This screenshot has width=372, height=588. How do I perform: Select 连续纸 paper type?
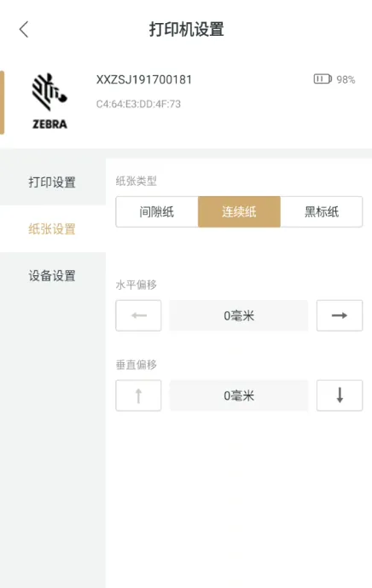[239, 212]
